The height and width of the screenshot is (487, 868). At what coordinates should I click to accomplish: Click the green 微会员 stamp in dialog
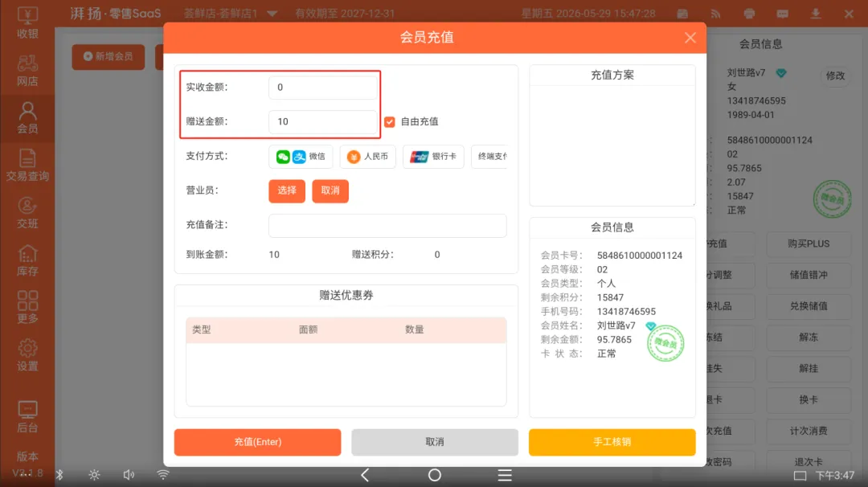click(665, 344)
